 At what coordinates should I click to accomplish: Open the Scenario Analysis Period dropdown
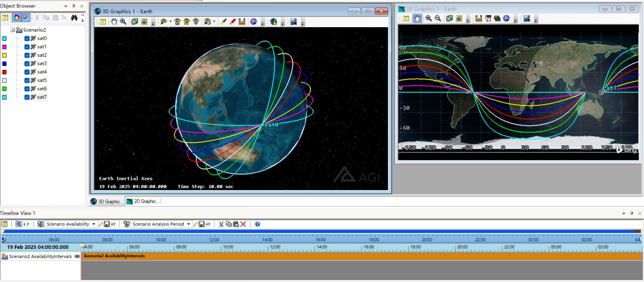(189, 224)
